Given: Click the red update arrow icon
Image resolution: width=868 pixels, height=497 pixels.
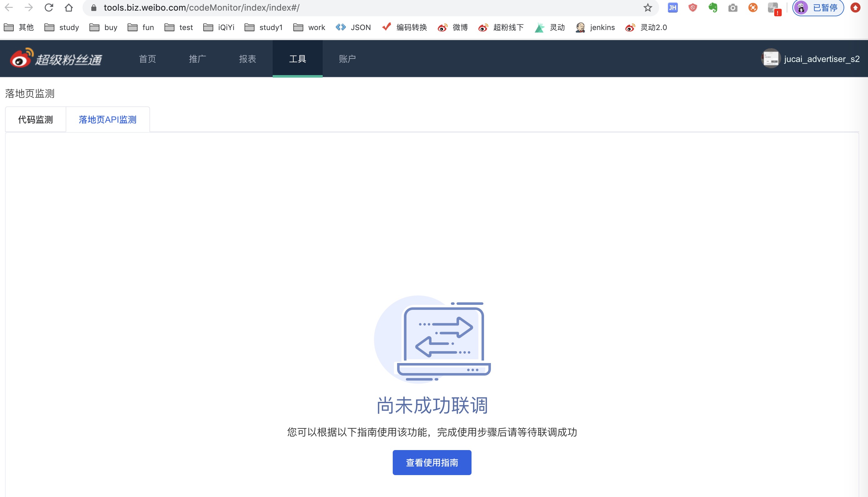Looking at the screenshot, I should tap(855, 8).
